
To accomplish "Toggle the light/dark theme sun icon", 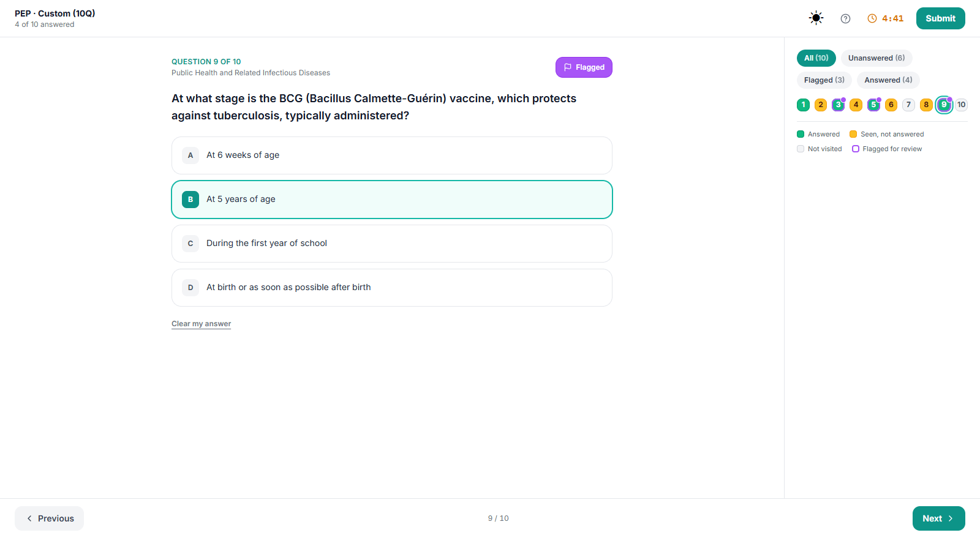I will click(x=816, y=18).
